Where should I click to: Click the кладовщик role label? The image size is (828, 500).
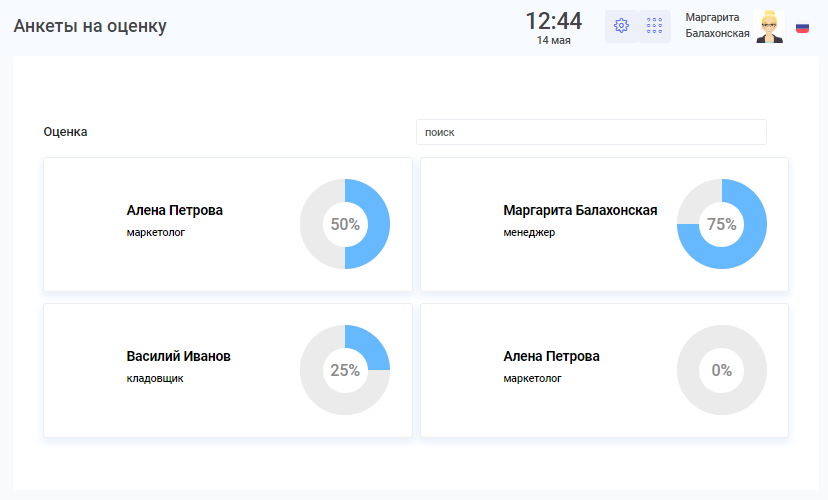[x=155, y=379]
